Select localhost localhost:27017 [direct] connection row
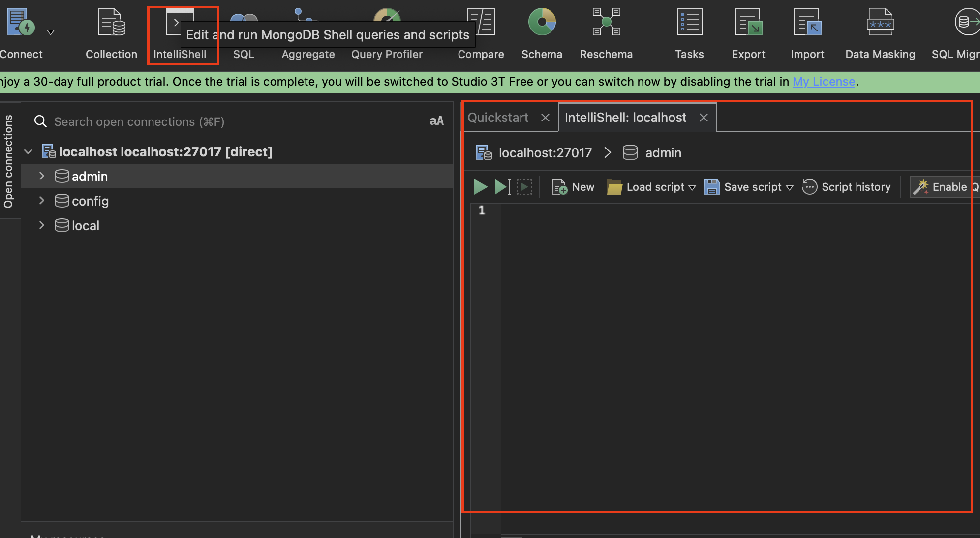Screen dimensions: 980x538 [x=236, y=152]
